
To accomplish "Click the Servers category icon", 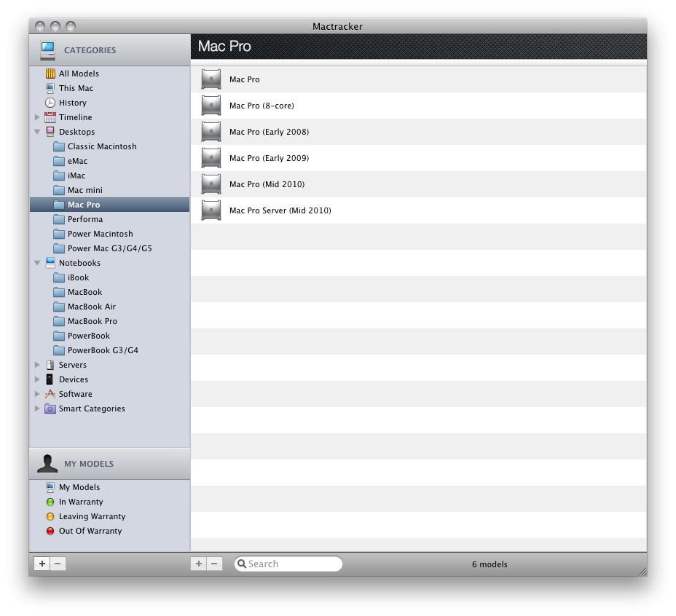I will click(50, 365).
